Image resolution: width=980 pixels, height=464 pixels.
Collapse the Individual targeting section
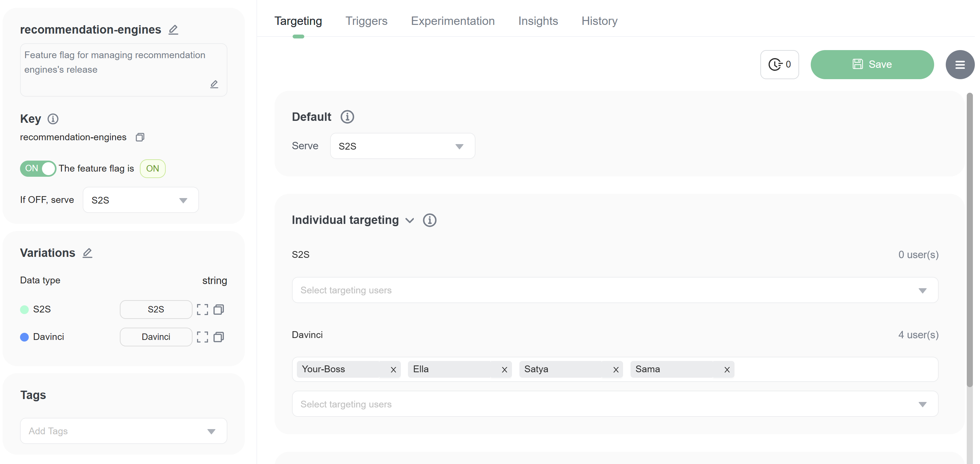click(410, 220)
